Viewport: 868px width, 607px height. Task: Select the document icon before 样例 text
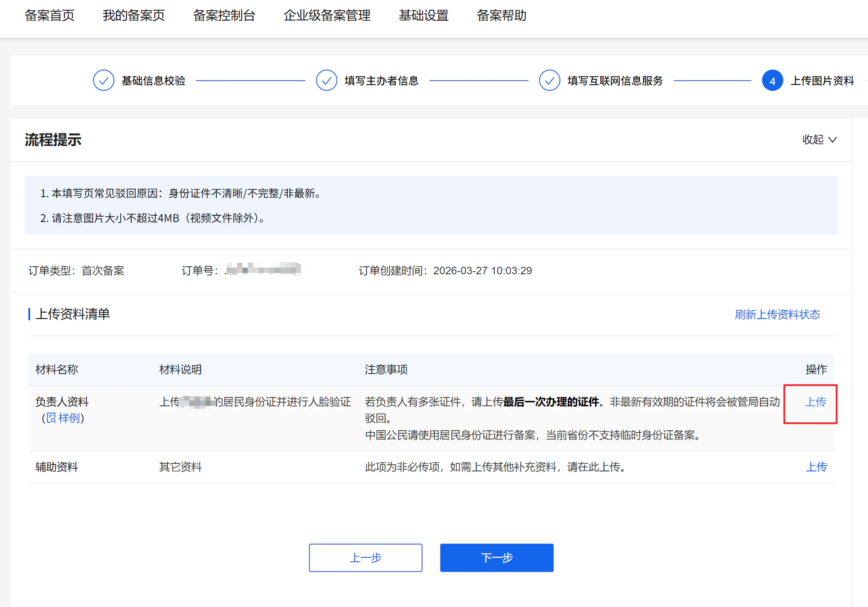[x=51, y=418]
